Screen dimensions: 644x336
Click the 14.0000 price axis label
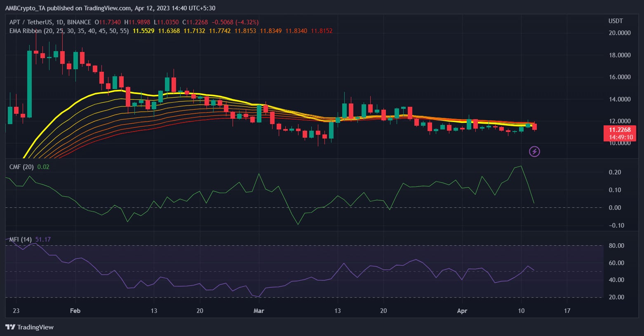[x=620, y=99]
